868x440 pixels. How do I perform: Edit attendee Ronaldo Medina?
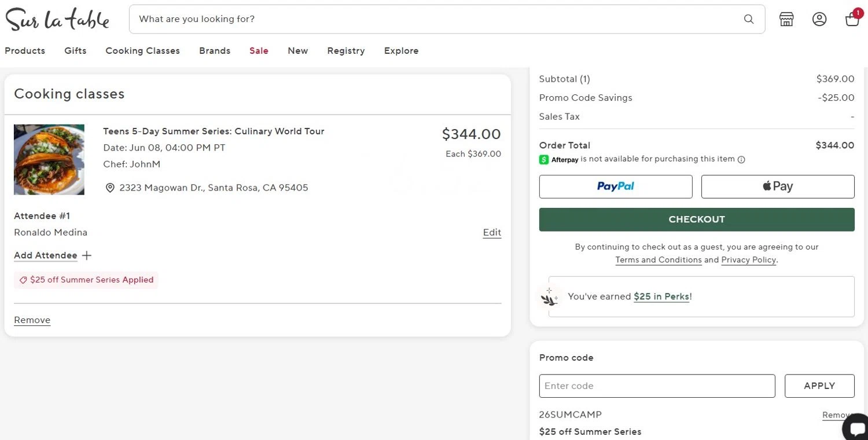click(492, 233)
